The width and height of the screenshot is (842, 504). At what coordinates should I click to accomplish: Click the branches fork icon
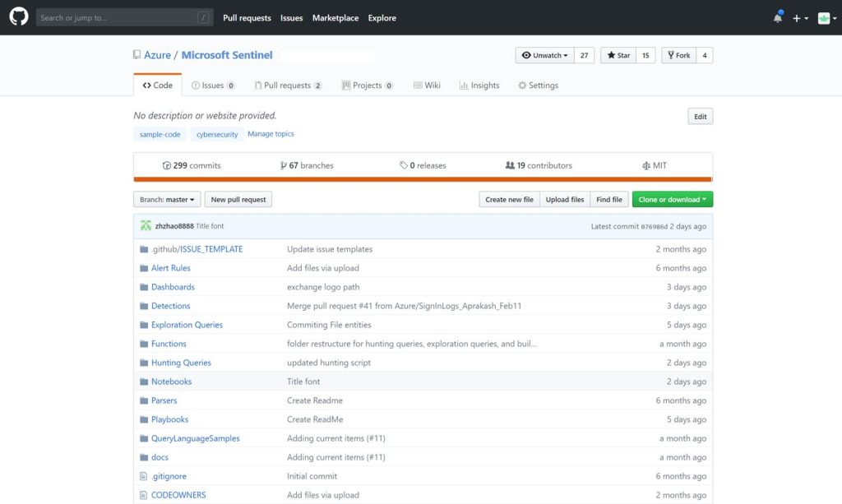point(283,165)
